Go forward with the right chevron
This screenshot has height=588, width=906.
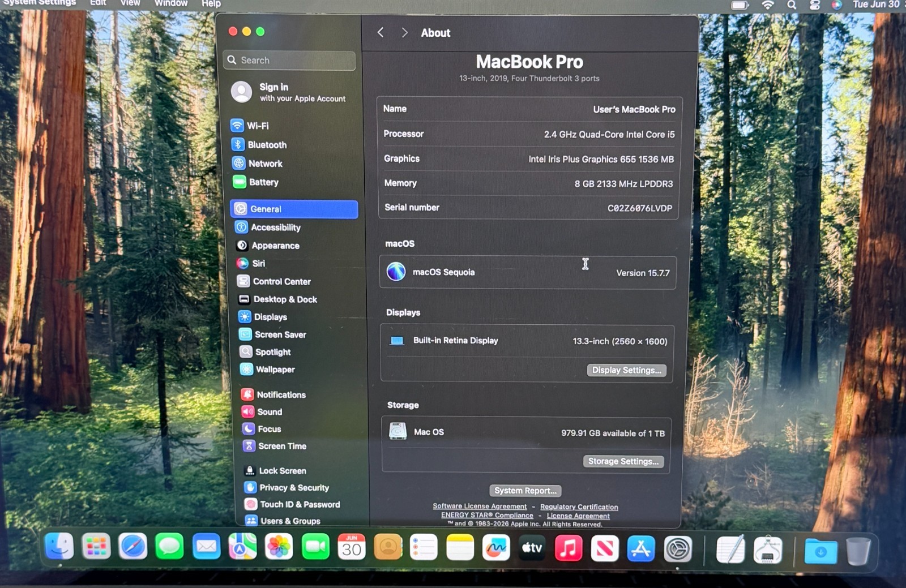(x=404, y=33)
